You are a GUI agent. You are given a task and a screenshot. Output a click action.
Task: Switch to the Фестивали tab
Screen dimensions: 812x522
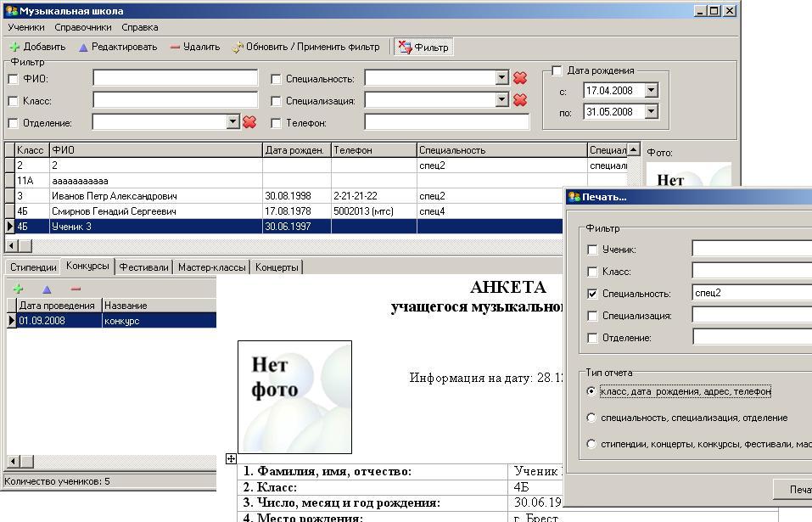tap(143, 267)
